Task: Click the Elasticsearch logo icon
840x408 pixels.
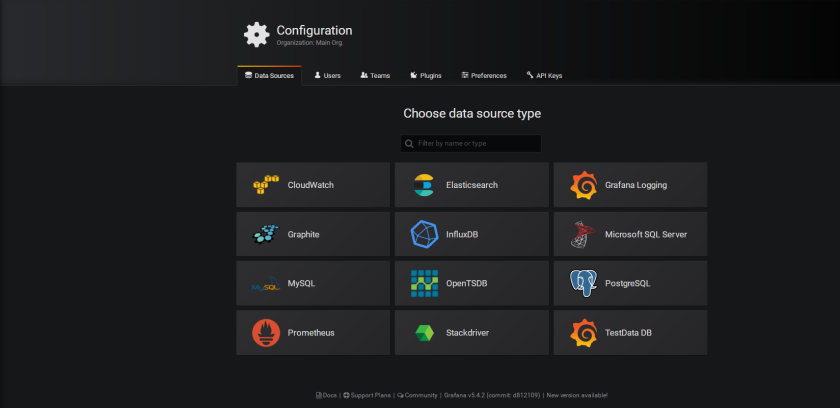Action: [424, 185]
